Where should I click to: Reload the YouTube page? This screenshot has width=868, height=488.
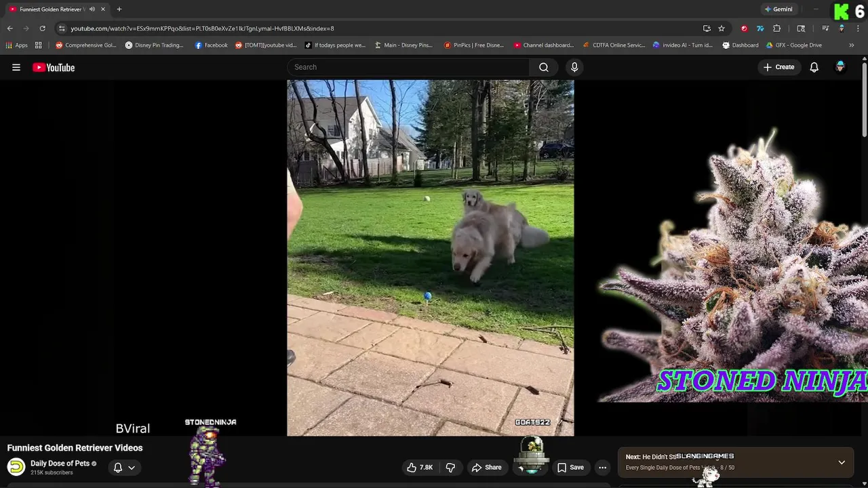[42, 28]
